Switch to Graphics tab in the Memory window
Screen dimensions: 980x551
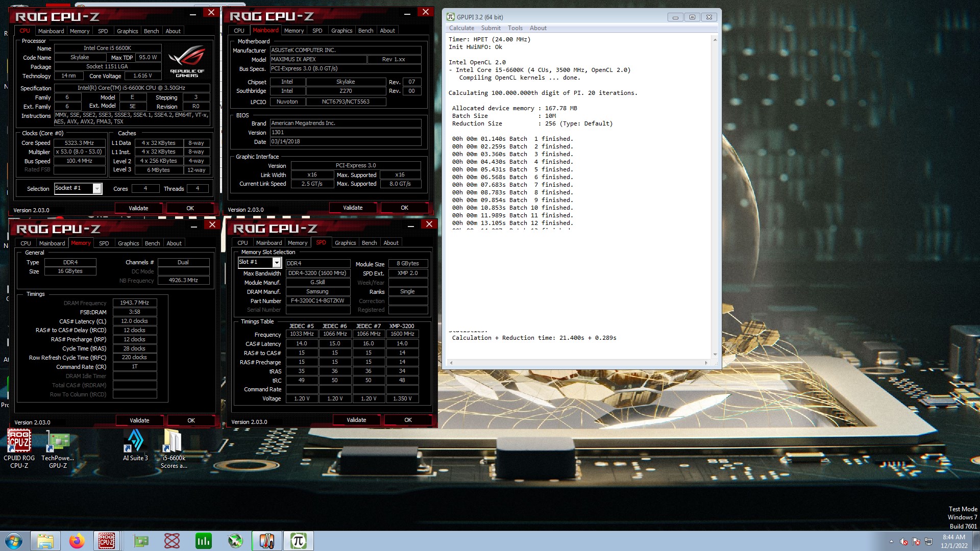point(128,243)
